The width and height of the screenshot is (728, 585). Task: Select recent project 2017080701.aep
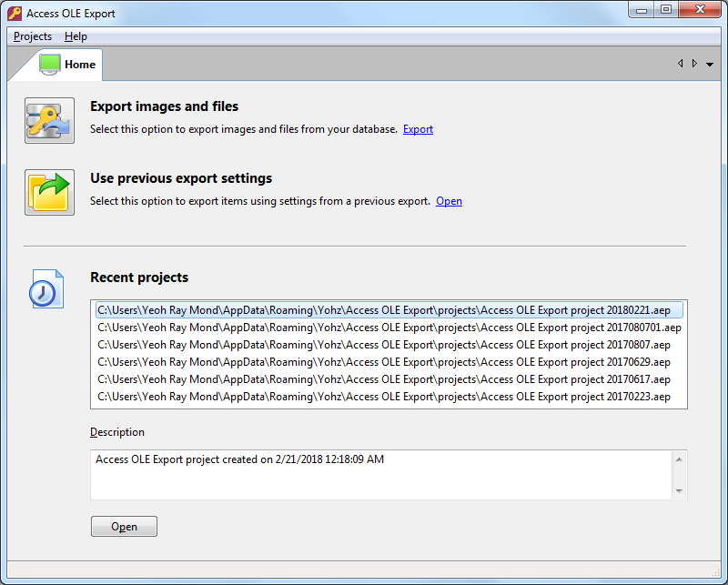click(389, 328)
